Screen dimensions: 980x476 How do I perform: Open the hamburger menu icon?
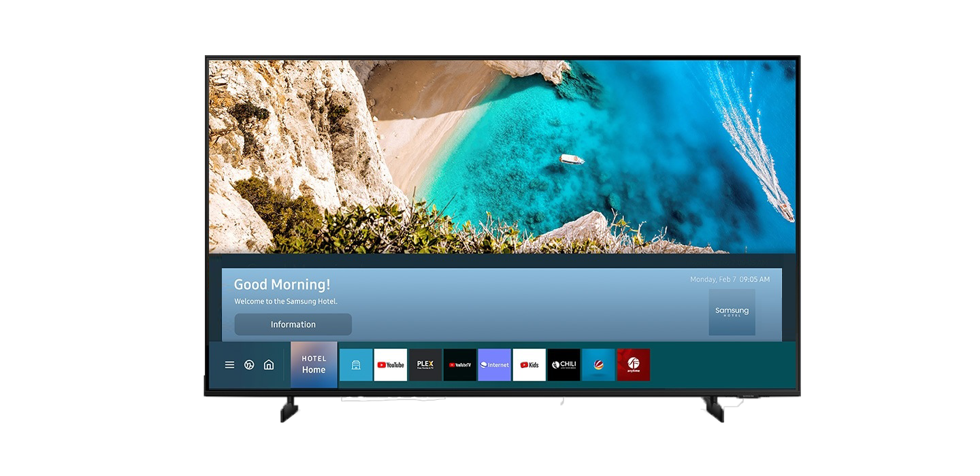pos(229,365)
